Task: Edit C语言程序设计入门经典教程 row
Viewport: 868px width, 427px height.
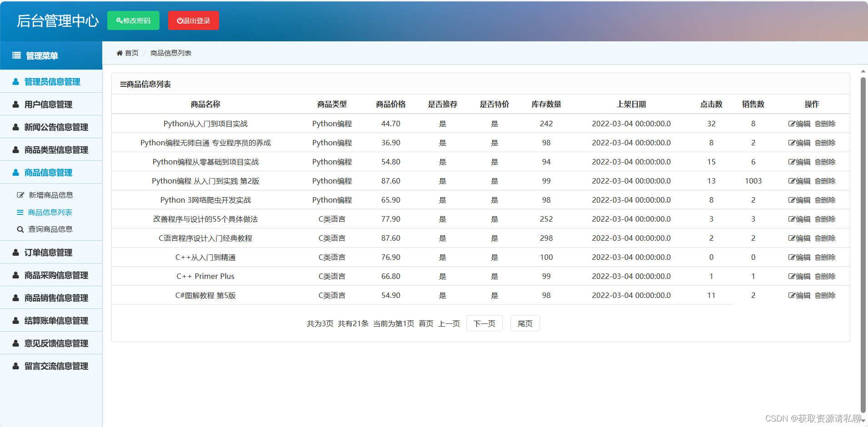Action: pyautogui.click(x=799, y=238)
